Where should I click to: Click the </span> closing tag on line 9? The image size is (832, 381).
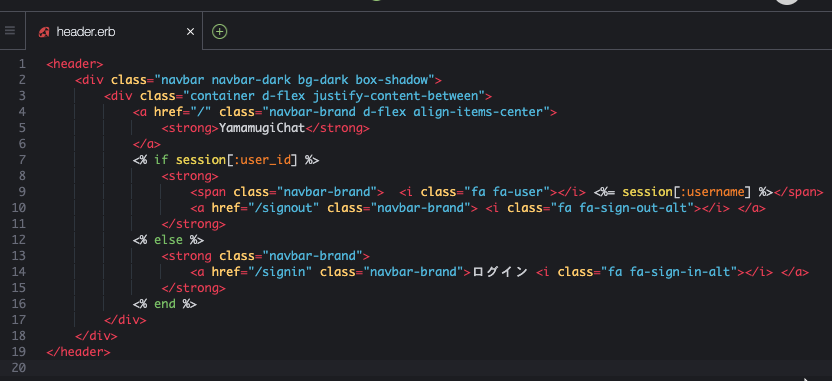[x=799, y=192]
